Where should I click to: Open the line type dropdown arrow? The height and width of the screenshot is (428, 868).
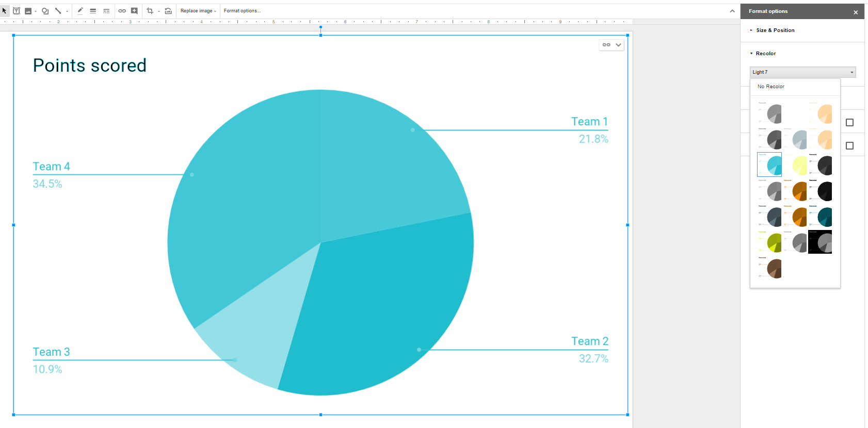click(x=67, y=11)
